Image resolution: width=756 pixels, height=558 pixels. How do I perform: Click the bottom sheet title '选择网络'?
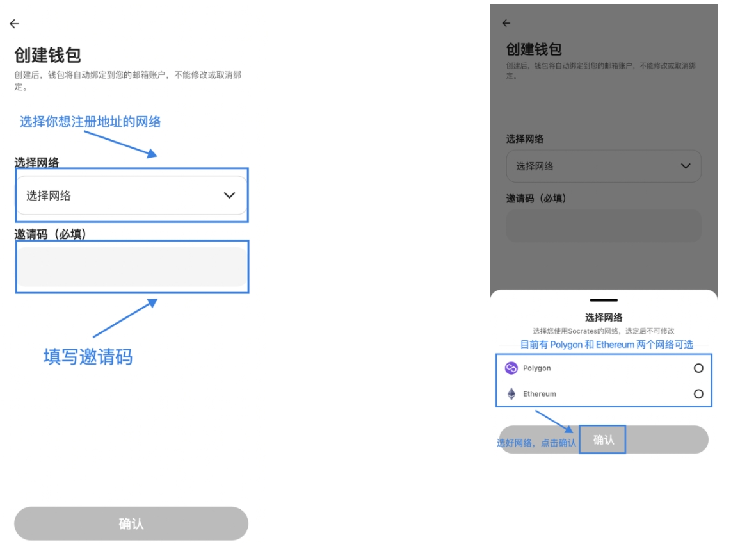point(604,317)
